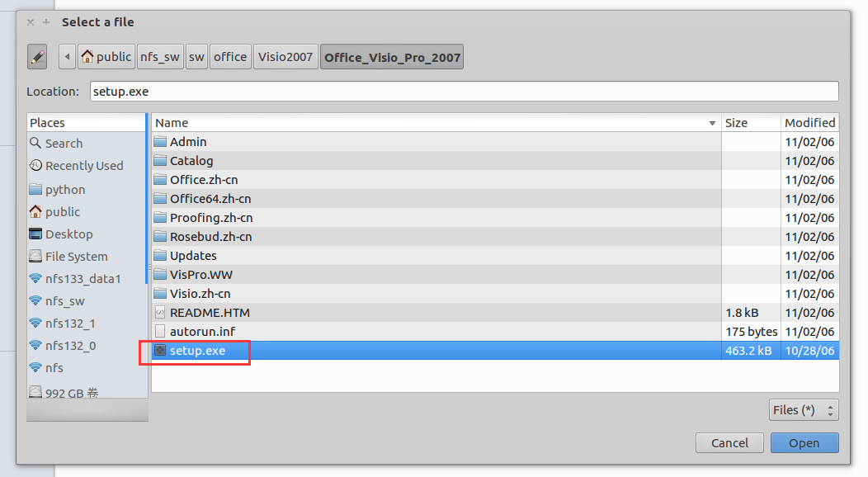Sort by the Size column header
868x477 pixels.
pyautogui.click(x=751, y=123)
